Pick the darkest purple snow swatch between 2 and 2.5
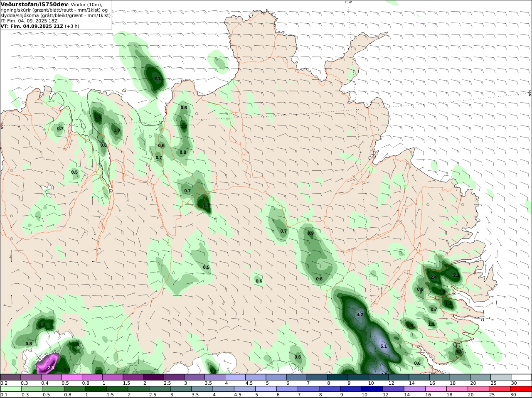 [x=153, y=377]
